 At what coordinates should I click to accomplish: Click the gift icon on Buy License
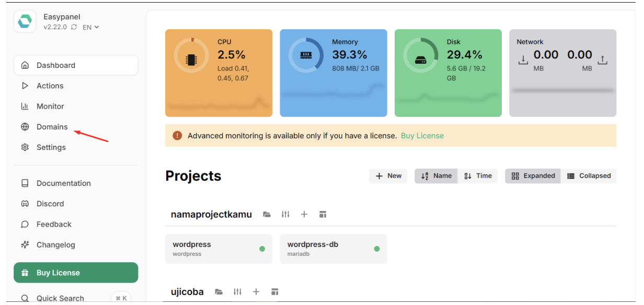[x=25, y=273]
